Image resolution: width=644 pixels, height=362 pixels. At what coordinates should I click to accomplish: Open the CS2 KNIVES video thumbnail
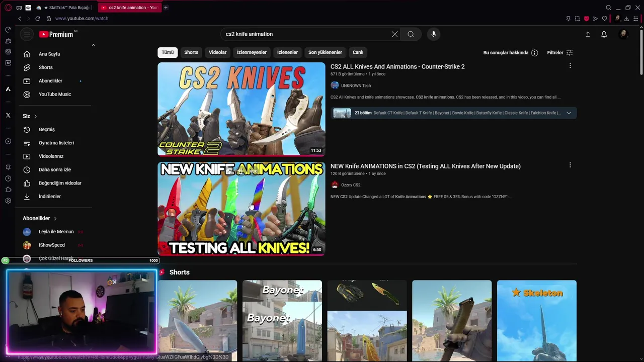pos(242,109)
